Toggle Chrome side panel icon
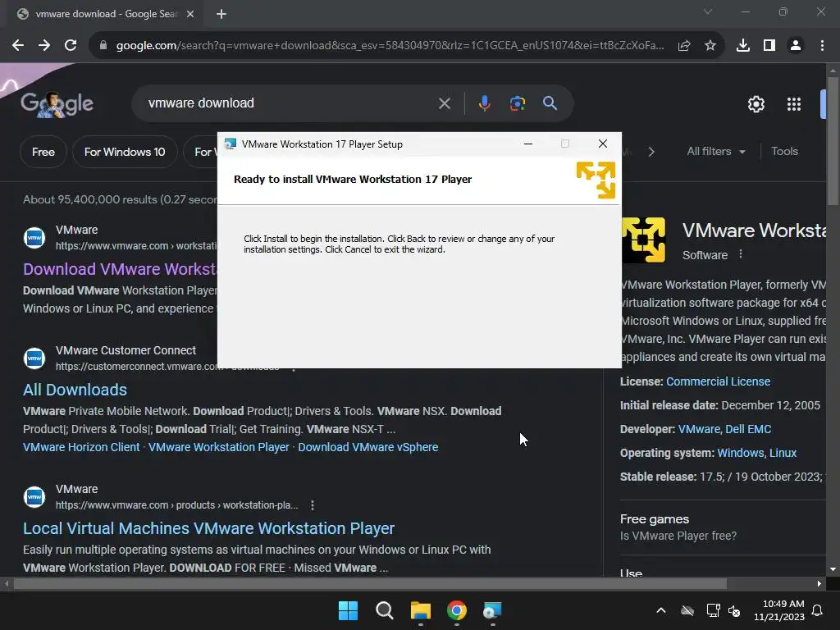This screenshot has width=840, height=630. click(769, 46)
